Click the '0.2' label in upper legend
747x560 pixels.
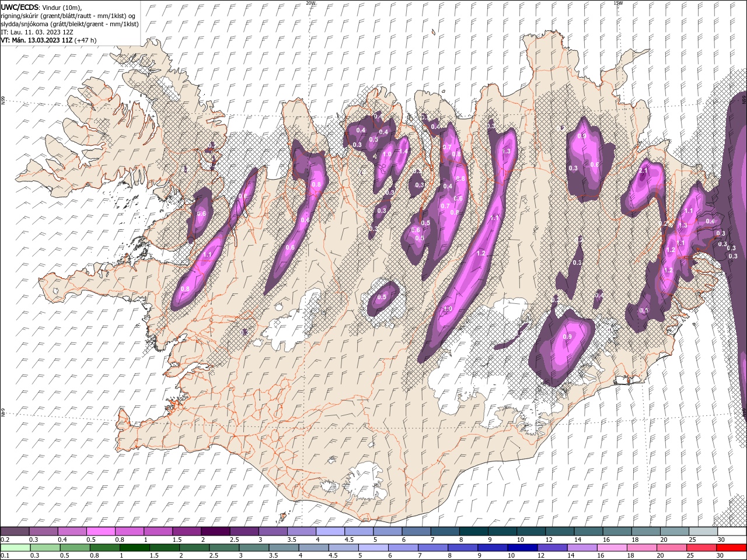click(x=4, y=540)
